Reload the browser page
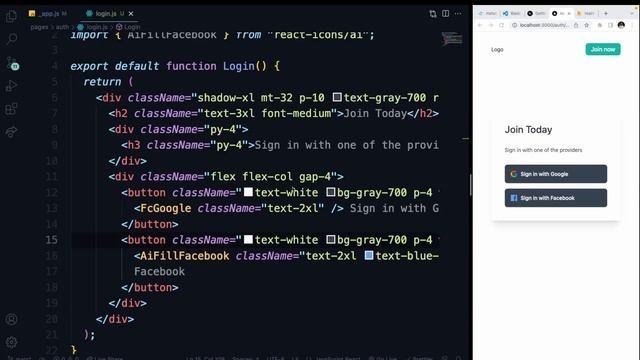 click(502, 25)
